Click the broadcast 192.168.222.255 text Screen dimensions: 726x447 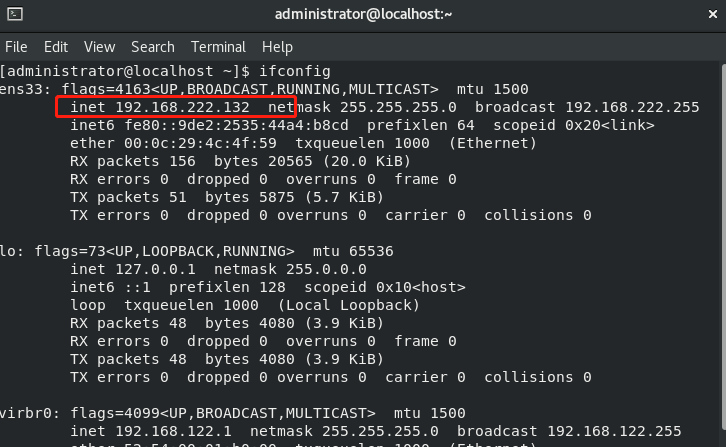[x=587, y=107]
